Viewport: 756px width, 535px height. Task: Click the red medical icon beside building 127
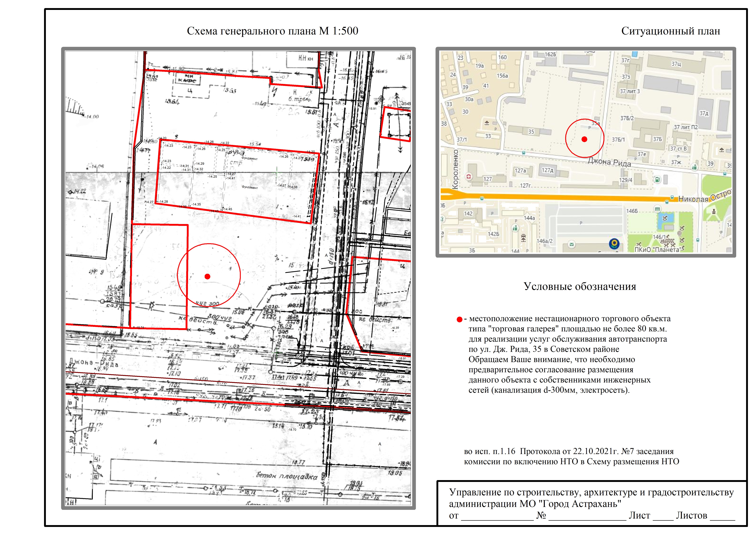[469, 177]
